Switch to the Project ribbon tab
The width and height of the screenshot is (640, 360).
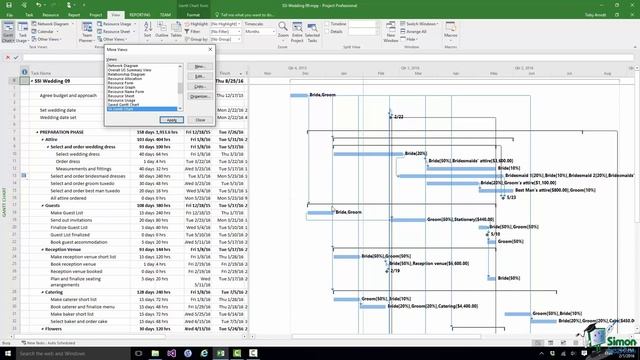pos(96,15)
